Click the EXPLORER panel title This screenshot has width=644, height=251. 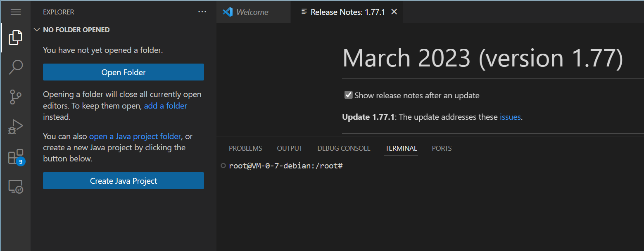(x=59, y=12)
